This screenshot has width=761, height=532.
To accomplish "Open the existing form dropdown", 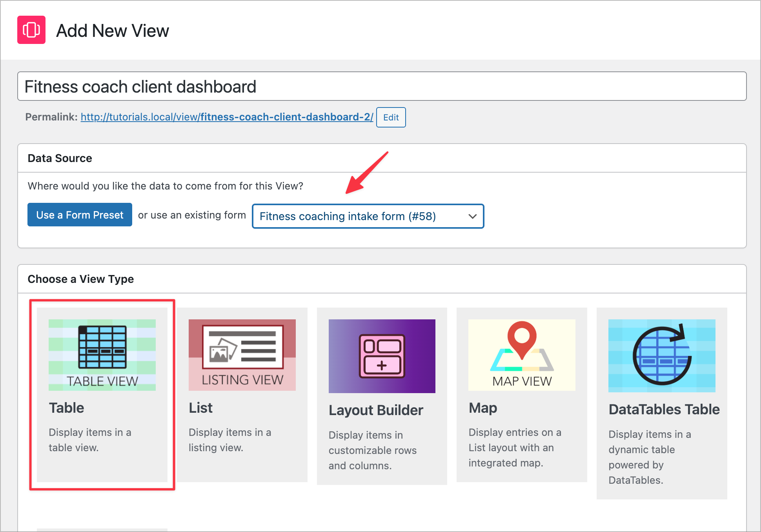I will 368,216.
